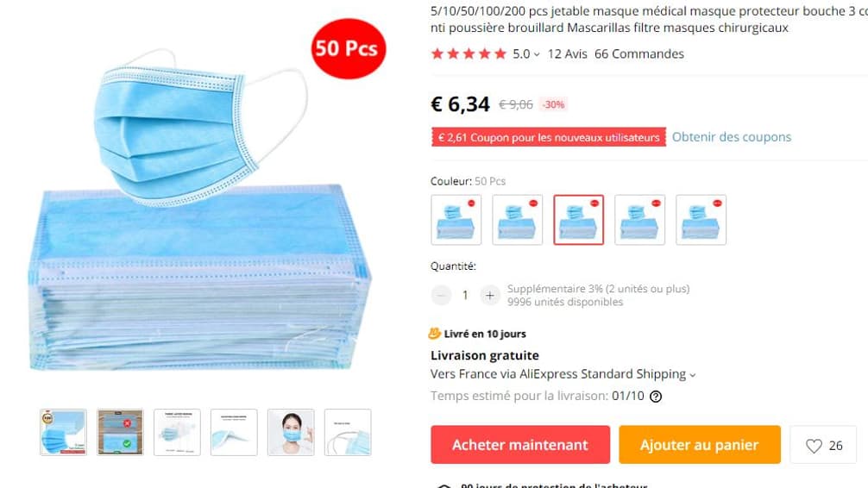
Task: Click the delivery time help question mark
Action: click(656, 396)
